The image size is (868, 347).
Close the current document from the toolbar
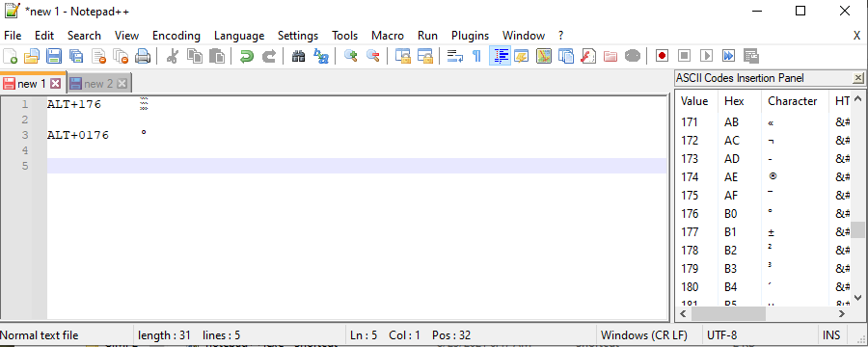[99, 56]
